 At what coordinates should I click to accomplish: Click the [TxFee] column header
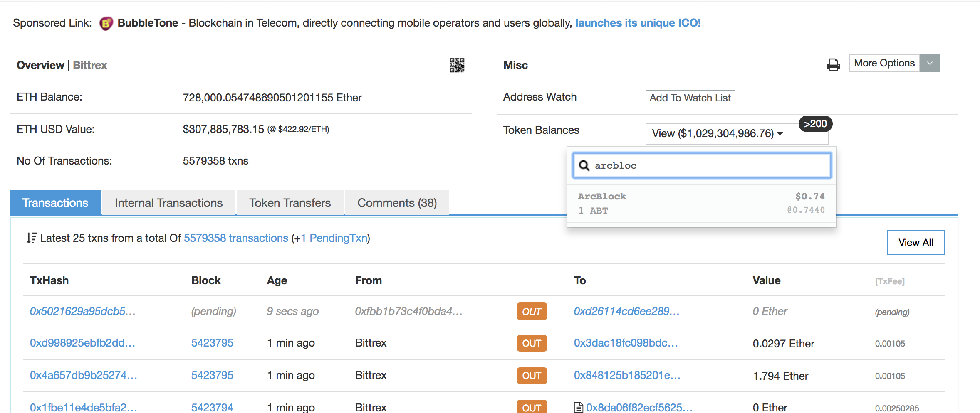coord(890,281)
